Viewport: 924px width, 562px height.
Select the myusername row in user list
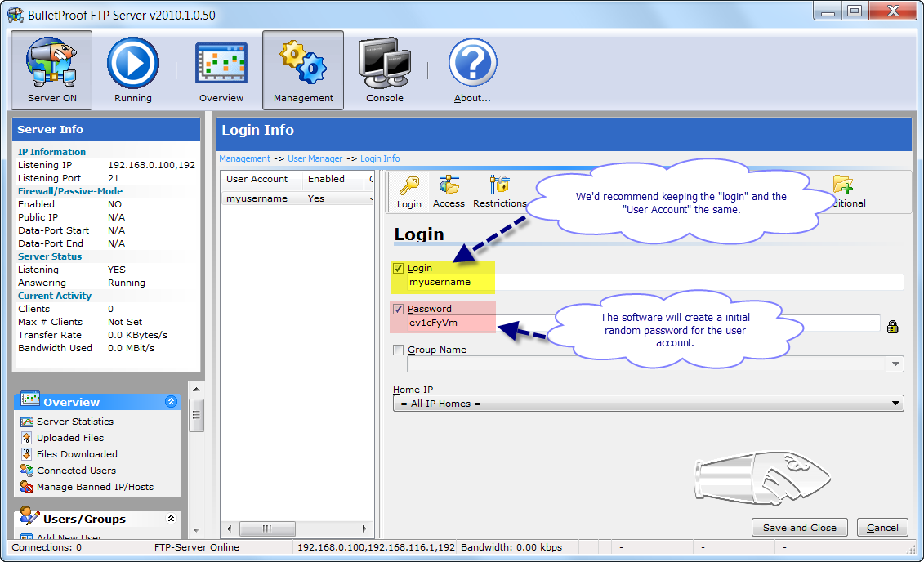(297, 198)
